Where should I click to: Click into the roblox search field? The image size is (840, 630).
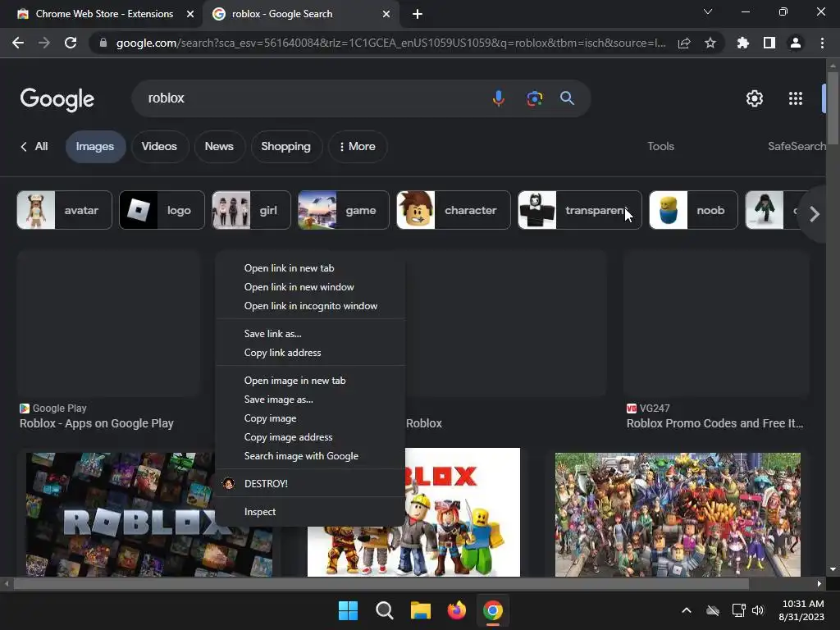311,98
